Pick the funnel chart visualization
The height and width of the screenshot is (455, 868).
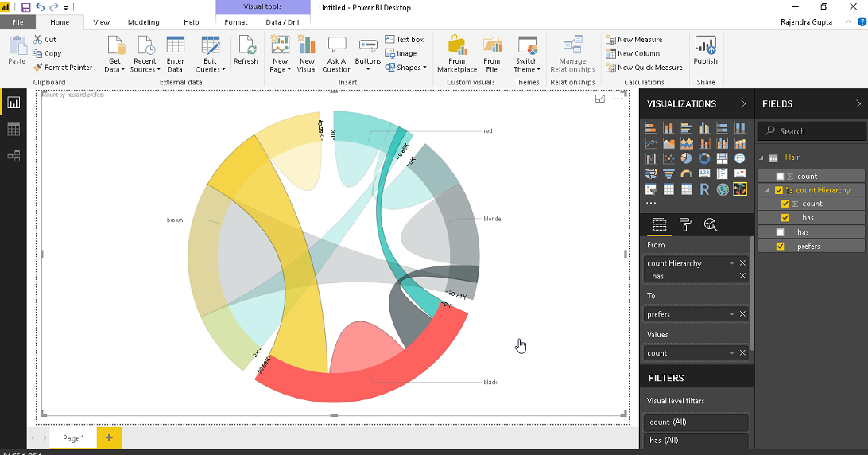[668, 174]
